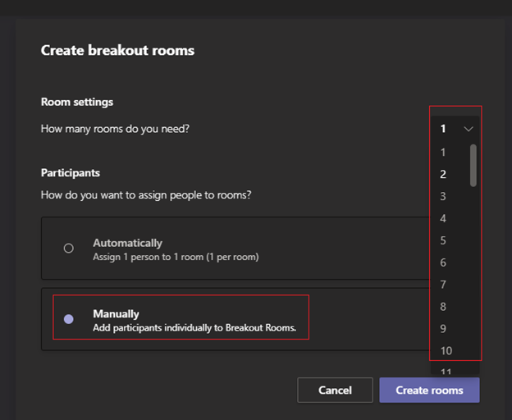Click the dropdown list scrollbar thumb
The height and width of the screenshot is (420, 512).
473,165
